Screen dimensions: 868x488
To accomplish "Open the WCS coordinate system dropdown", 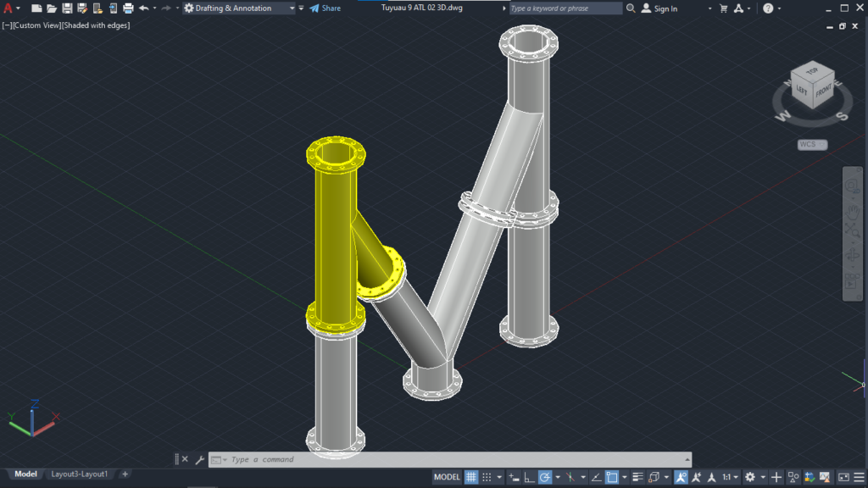I will coord(812,144).
